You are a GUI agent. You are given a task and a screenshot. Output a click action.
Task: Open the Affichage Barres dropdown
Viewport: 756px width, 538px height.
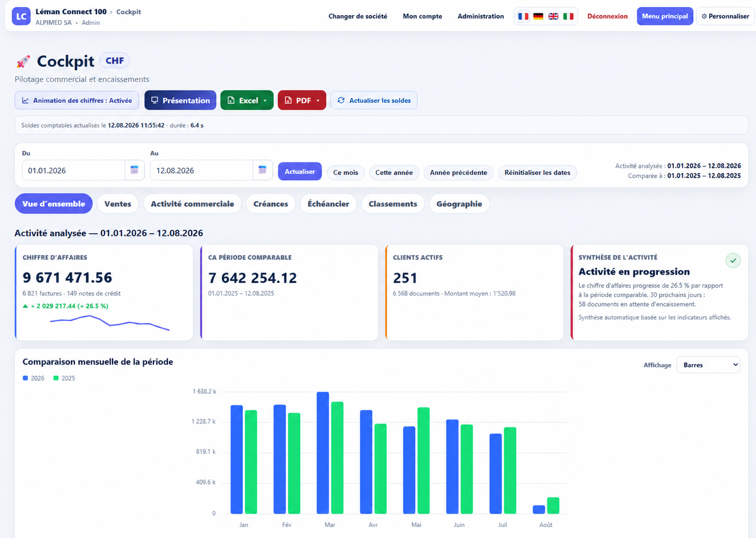708,365
